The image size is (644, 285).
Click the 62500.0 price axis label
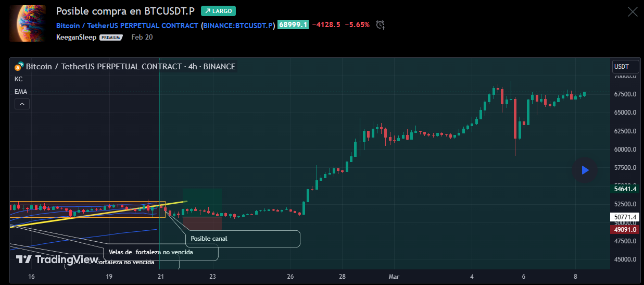(x=625, y=131)
